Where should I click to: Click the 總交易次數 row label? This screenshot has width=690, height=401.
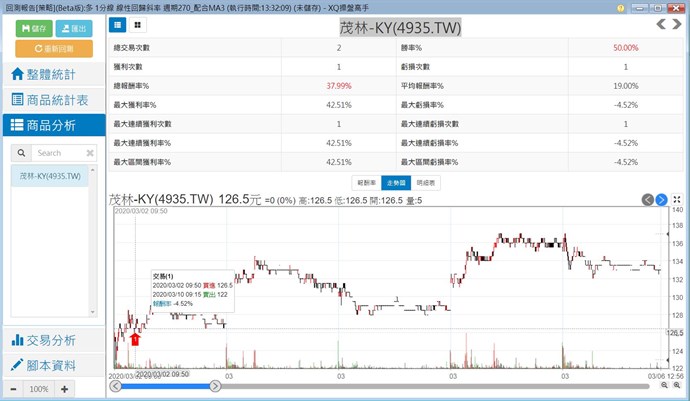click(x=132, y=48)
